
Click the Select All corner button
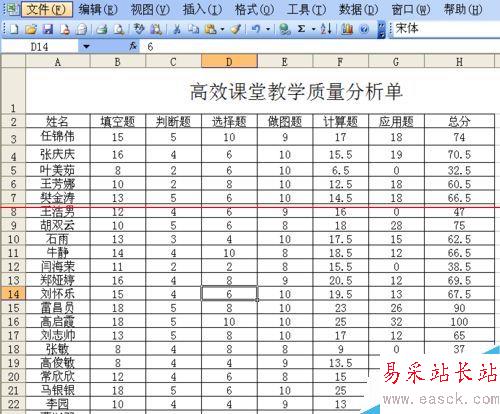point(13,62)
